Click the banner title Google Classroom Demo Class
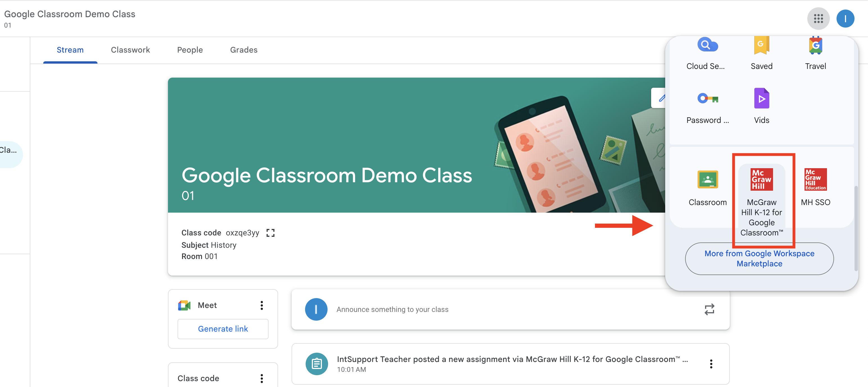The width and height of the screenshot is (868, 387). point(326,175)
